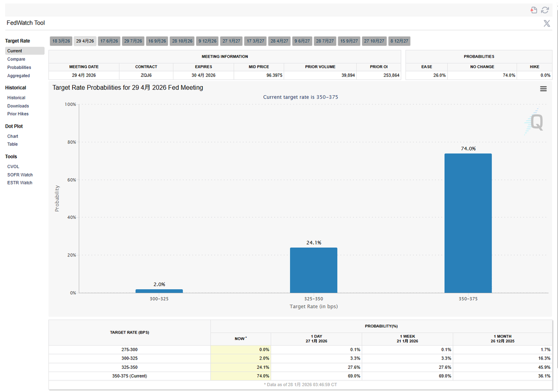
Task: Click the X (Twitter) share icon
Action: click(547, 24)
